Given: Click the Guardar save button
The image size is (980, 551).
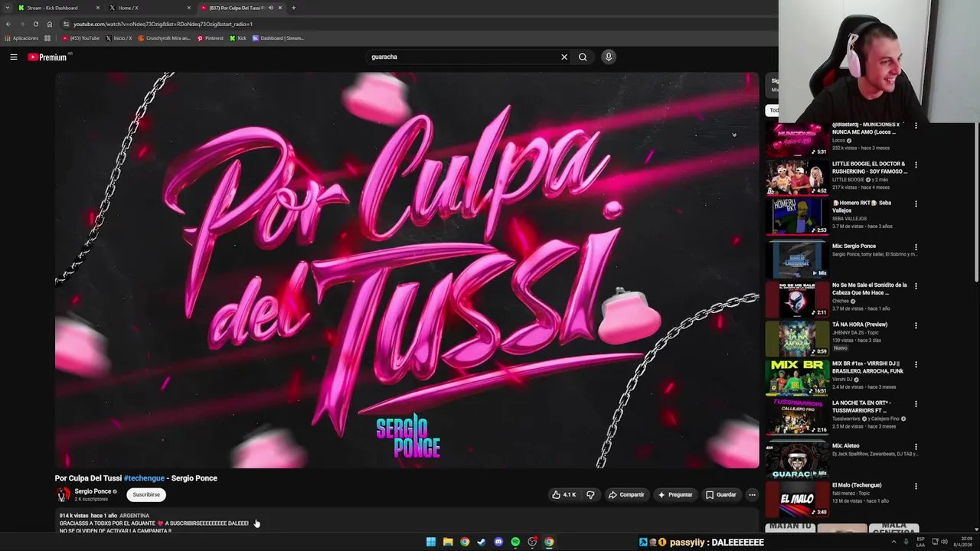Looking at the screenshot, I should pos(721,494).
